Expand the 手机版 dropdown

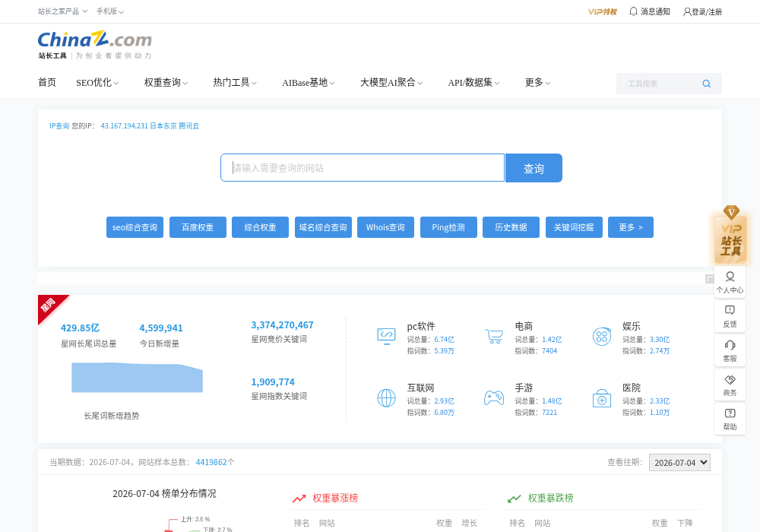pyautogui.click(x=110, y=11)
